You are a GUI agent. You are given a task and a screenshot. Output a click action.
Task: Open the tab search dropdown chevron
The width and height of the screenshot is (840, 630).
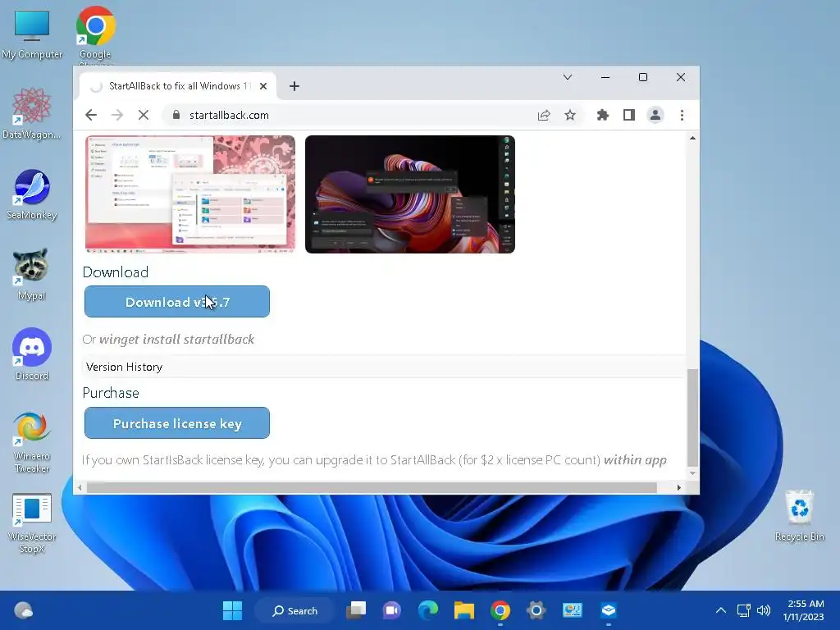[568, 78]
